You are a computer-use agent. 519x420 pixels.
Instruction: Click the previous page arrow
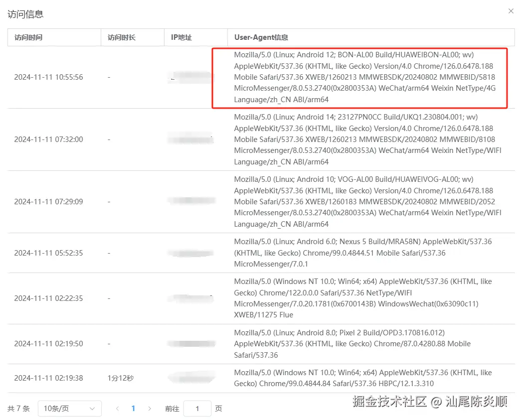117,408
